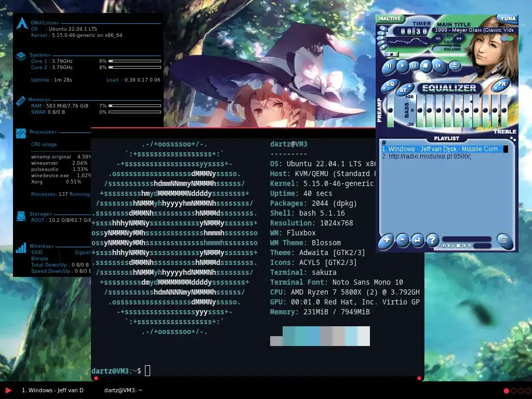Screen dimensions: 532x399
Task: Click the treble-most equalizer band knob
Action: pyautogui.click(x=503, y=110)
